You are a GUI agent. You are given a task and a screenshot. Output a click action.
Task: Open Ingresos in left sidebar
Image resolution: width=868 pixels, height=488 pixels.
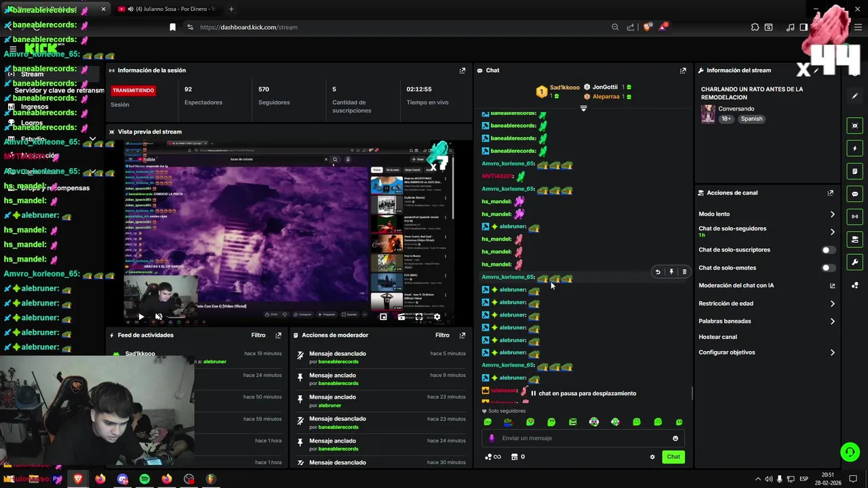coord(35,106)
